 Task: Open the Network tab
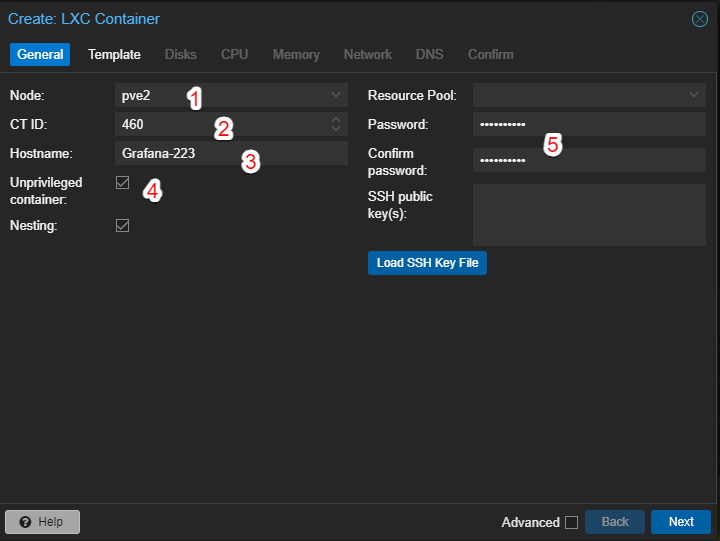(x=368, y=54)
